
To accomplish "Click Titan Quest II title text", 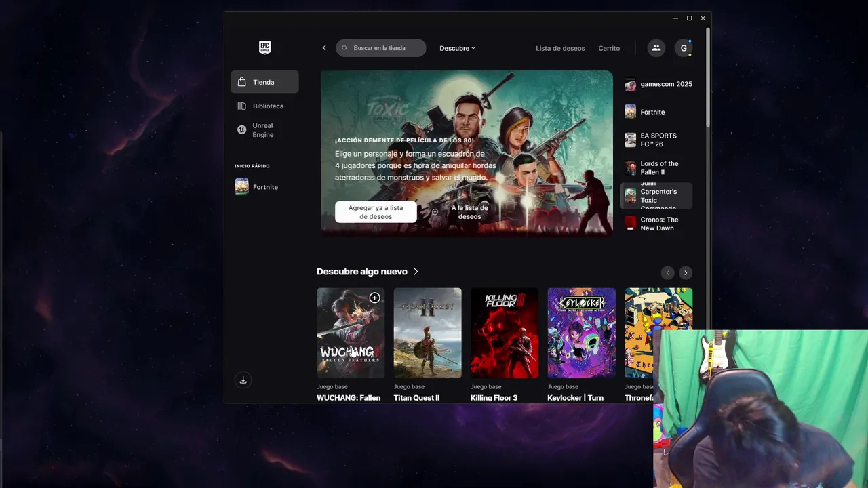I will [416, 398].
